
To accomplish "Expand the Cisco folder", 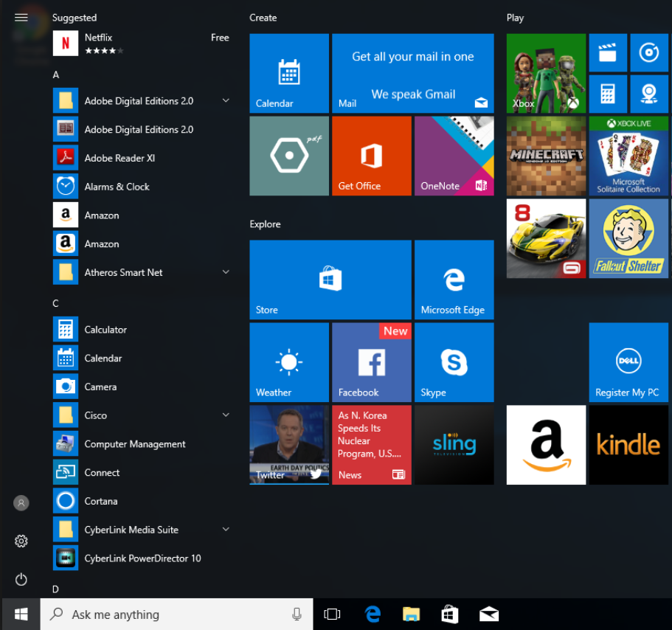I will pyautogui.click(x=226, y=415).
